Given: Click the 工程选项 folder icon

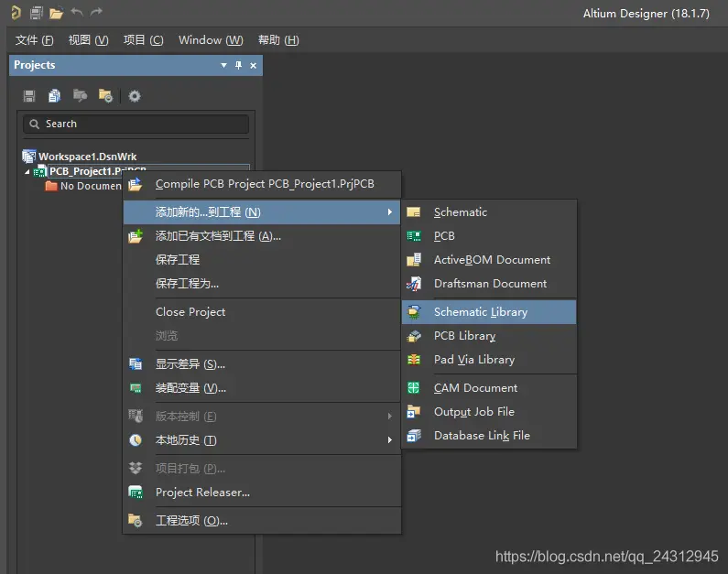Looking at the screenshot, I should [x=136, y=521].
